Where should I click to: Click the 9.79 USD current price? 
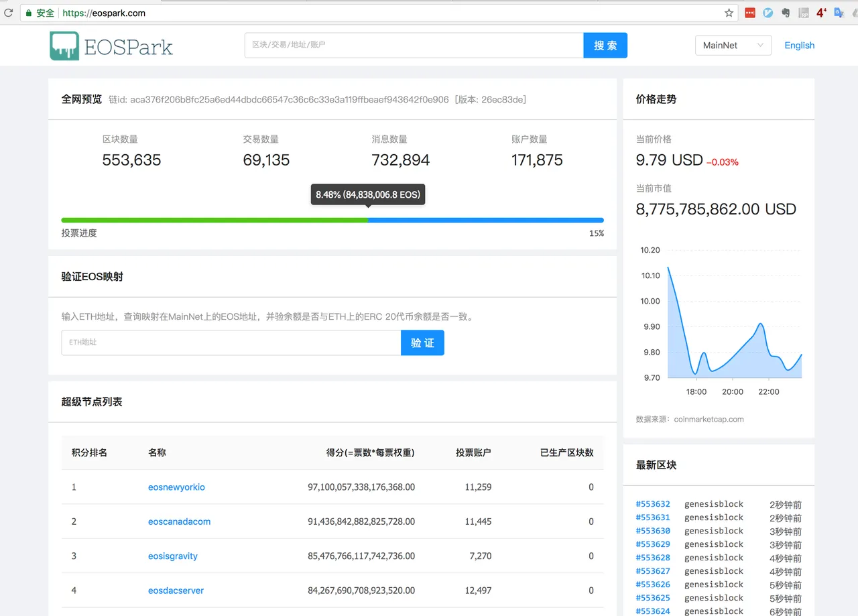click(669, 160)
